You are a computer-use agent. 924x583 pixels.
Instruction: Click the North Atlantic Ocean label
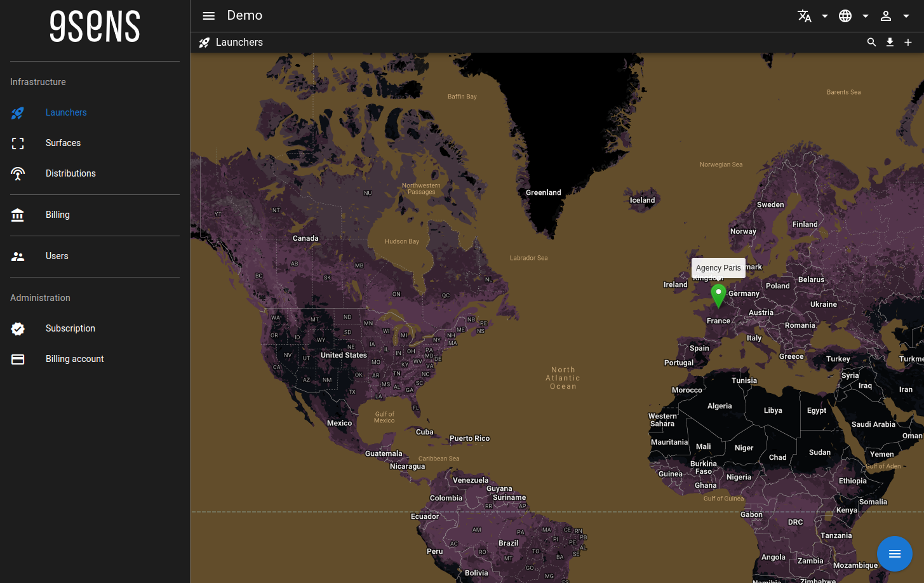click(563, 378)
